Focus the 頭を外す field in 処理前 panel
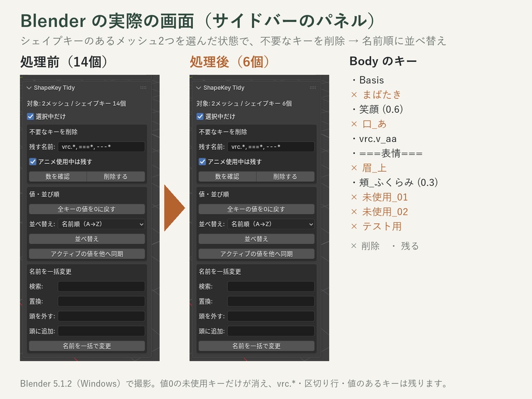 [x=101, y=316]
